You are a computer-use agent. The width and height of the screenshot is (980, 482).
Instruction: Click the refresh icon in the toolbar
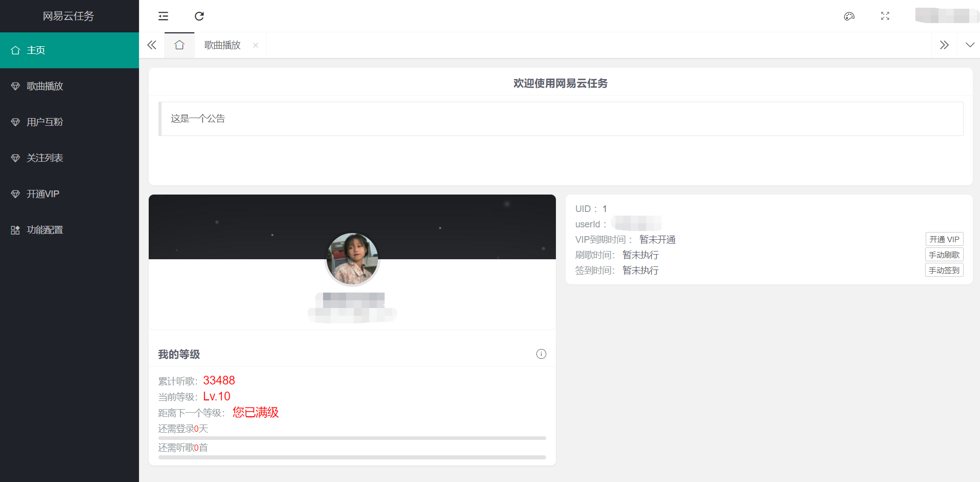pos(199,16)
